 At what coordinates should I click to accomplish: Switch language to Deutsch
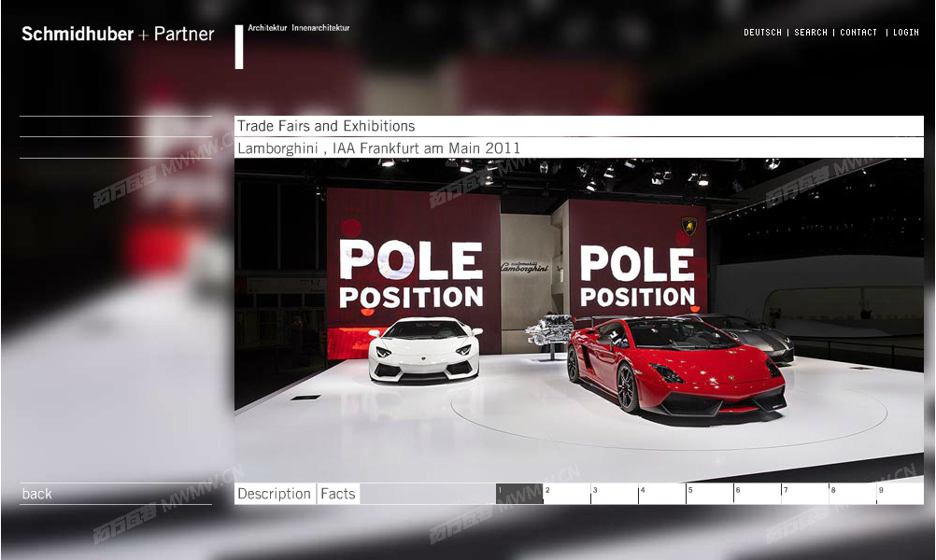pos(762,33)
